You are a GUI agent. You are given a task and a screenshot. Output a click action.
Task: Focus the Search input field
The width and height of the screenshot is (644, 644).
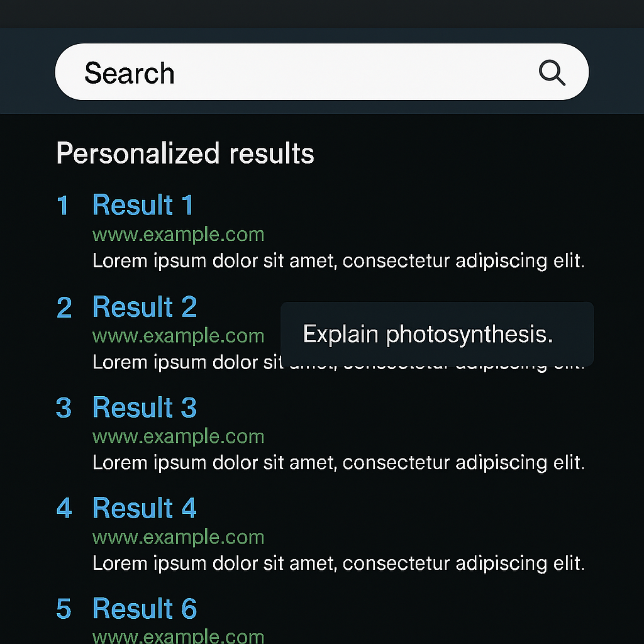coord(302,72)
